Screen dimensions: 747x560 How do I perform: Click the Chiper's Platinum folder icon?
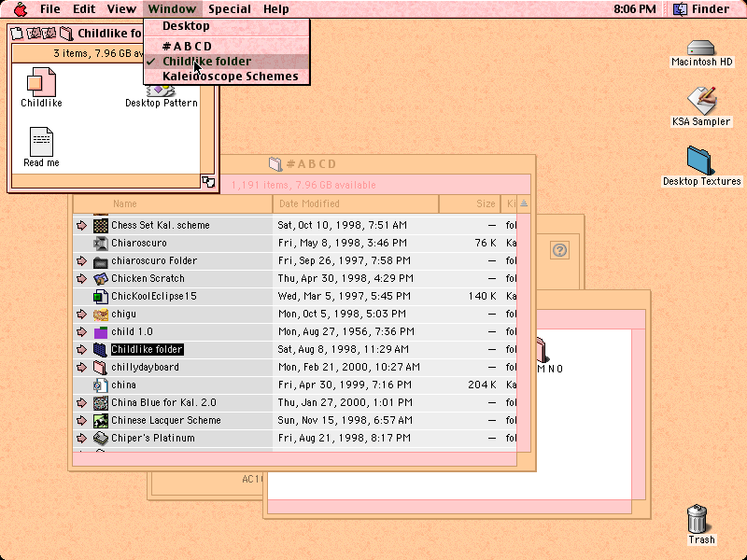pos(101,438)
